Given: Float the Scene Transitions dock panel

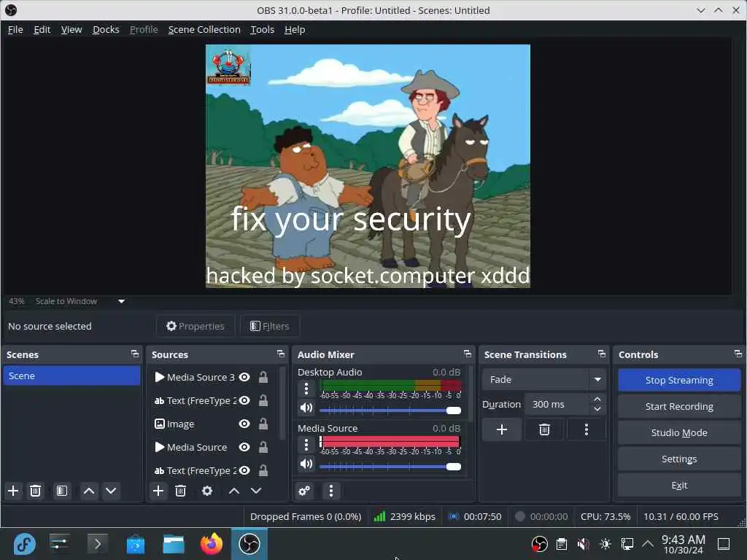Looking at the screenshot, I should [602, 354].
